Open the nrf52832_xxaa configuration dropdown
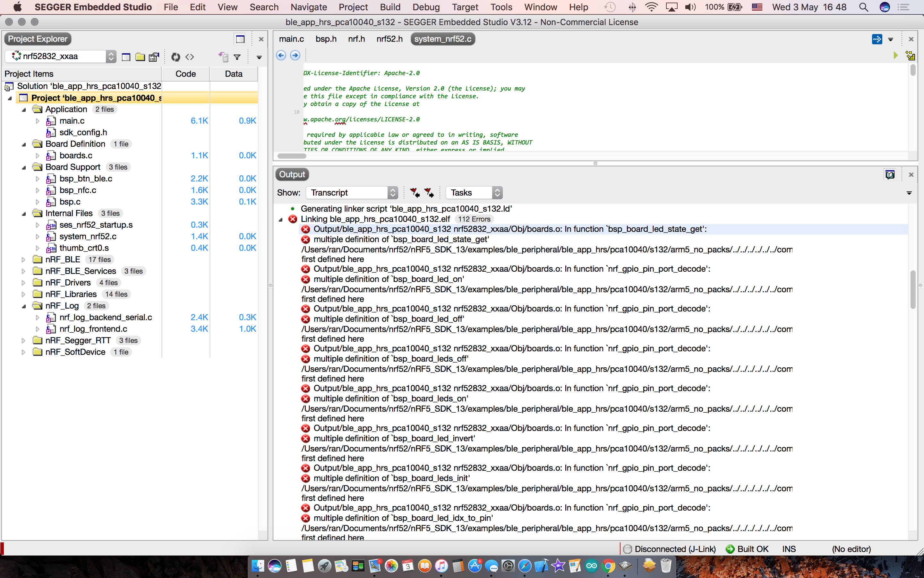The height and width of the screenshot is (578, 924). click(x=61, y=57)
